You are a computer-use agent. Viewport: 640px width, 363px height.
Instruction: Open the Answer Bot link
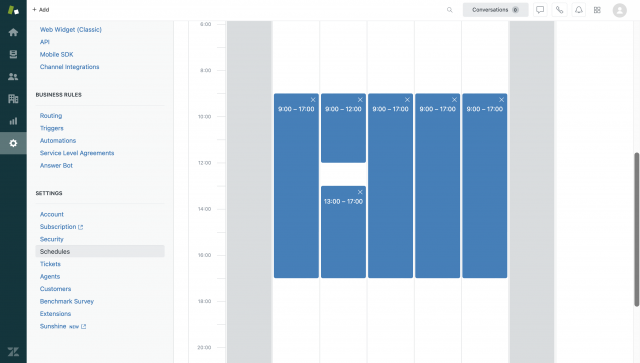(56, 165)
